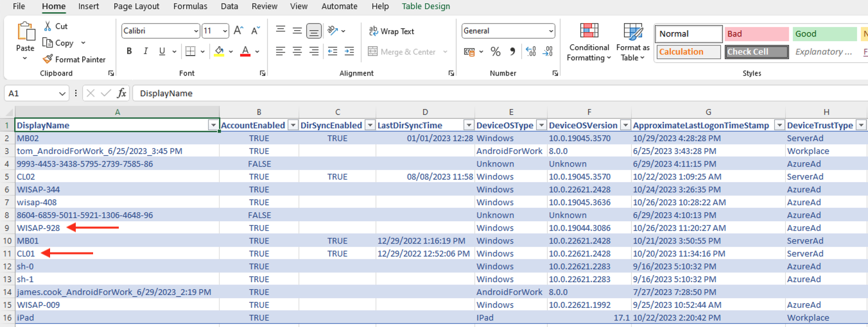This screenshot has height=327, width=868.
Task: Open the Table Design tab
Action: [x=426, y=6]
